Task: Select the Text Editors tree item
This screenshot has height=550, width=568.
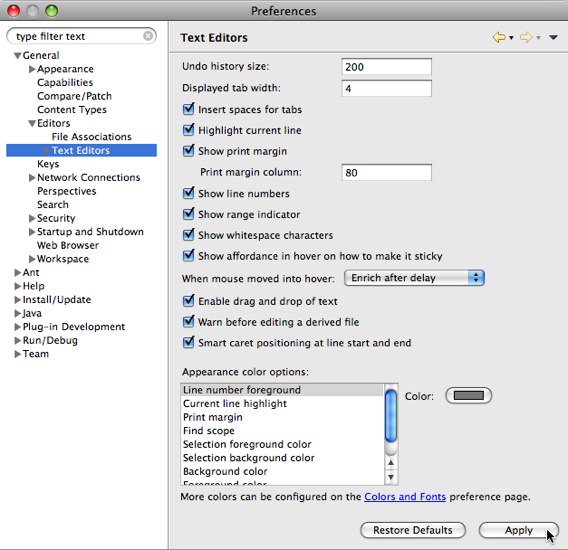Action: 81,150
